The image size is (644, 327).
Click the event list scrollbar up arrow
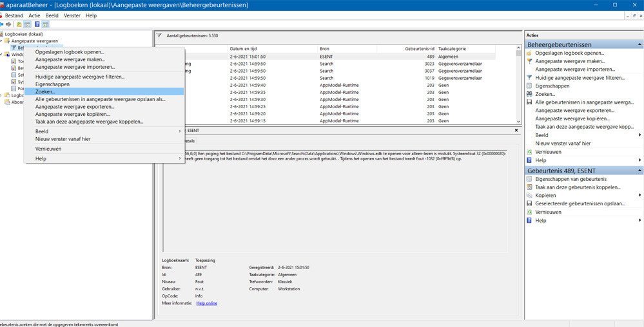[x=518, y=48]
